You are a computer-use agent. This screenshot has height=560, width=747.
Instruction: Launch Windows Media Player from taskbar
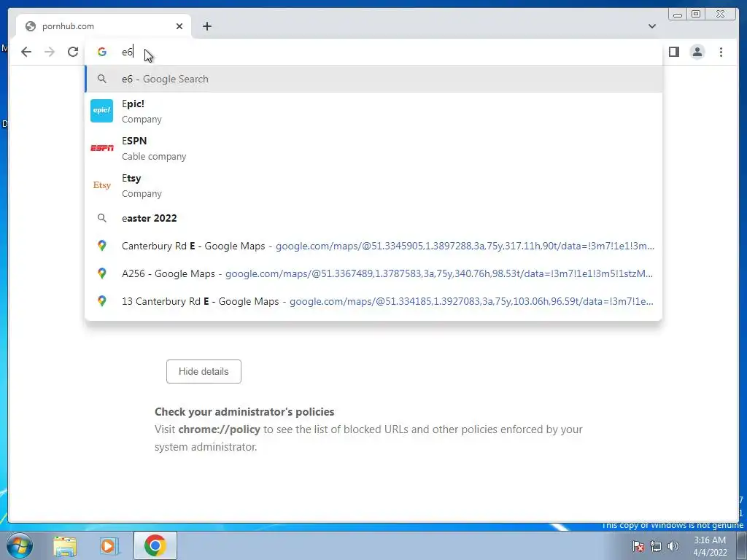(x=109, y=546)
